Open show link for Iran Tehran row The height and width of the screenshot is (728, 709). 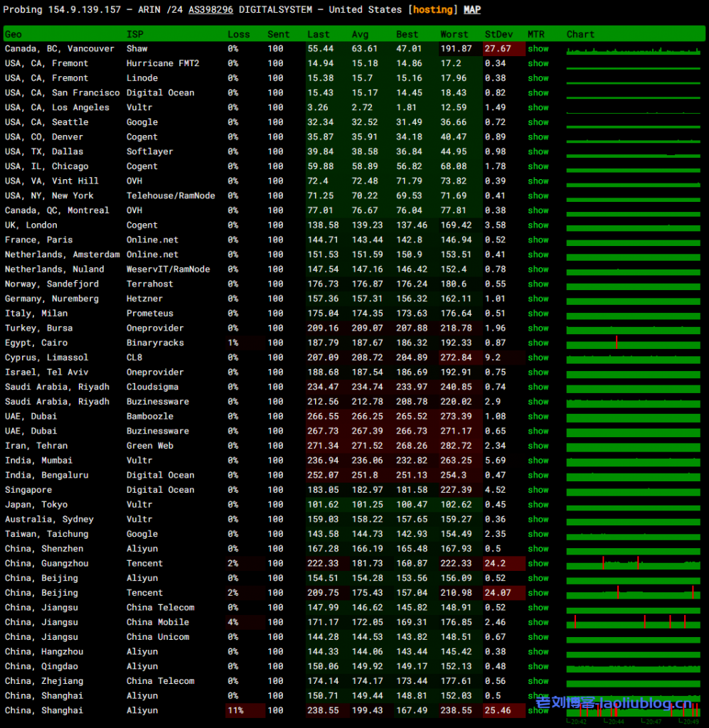538,446
